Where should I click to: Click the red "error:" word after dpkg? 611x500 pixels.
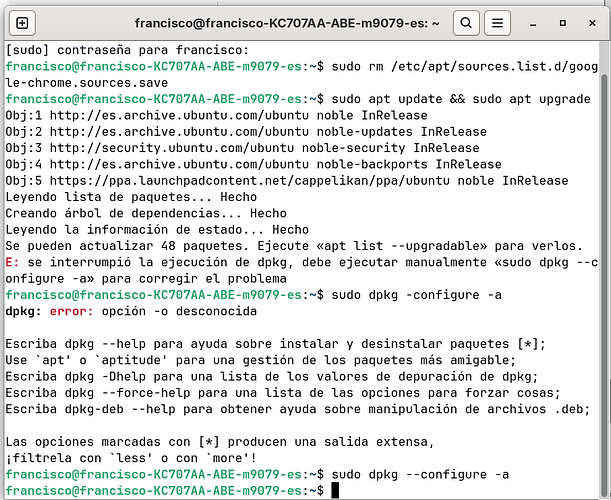71,311
